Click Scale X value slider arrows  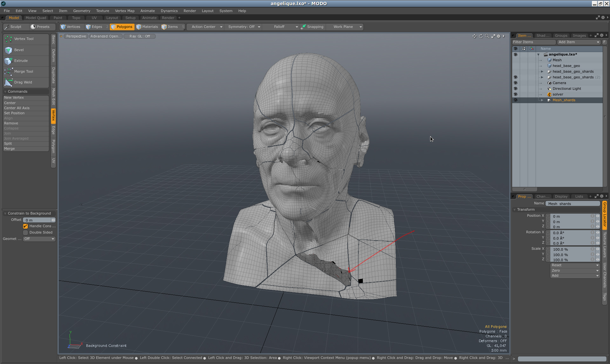[598, 249]
